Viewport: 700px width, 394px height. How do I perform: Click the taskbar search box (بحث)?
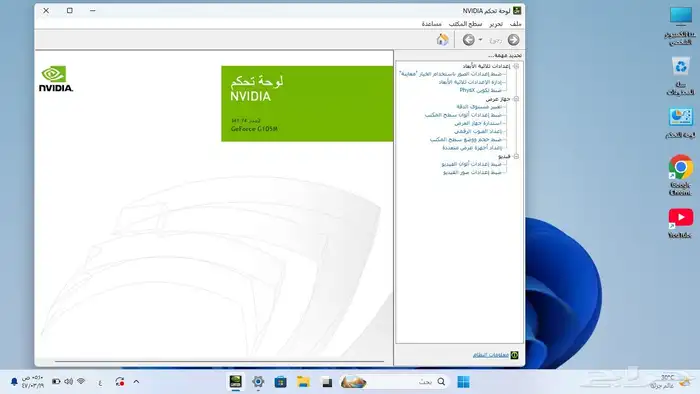coord(394,382)
